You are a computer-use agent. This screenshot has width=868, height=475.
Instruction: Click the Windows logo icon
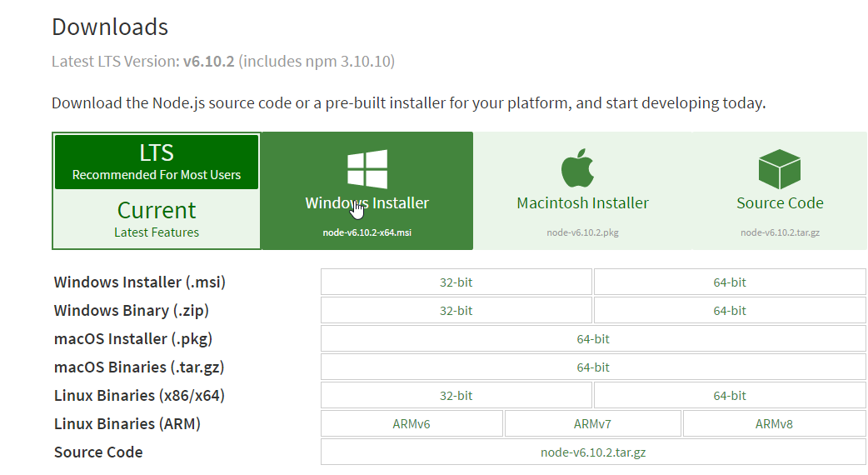click(x=367, y=169)
